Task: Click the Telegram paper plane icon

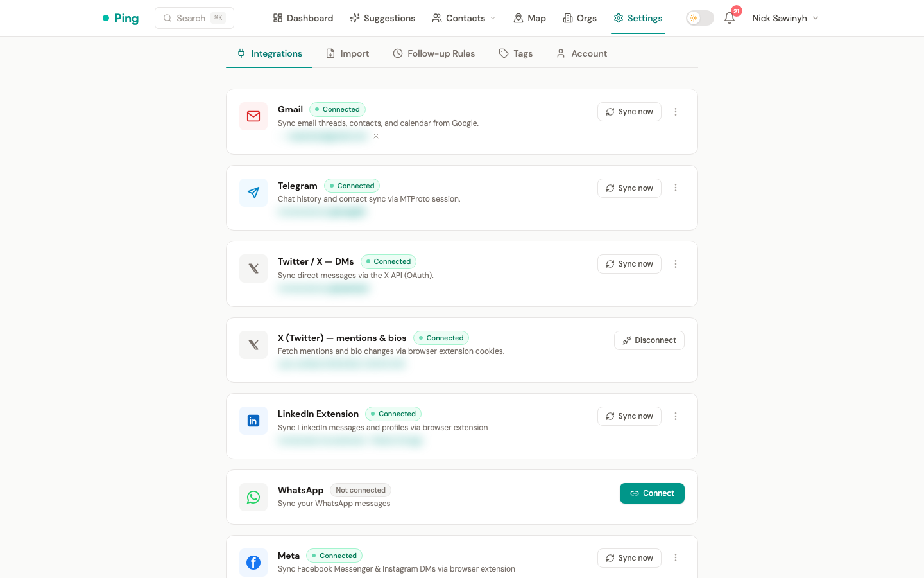Action: tap(253, 193)
